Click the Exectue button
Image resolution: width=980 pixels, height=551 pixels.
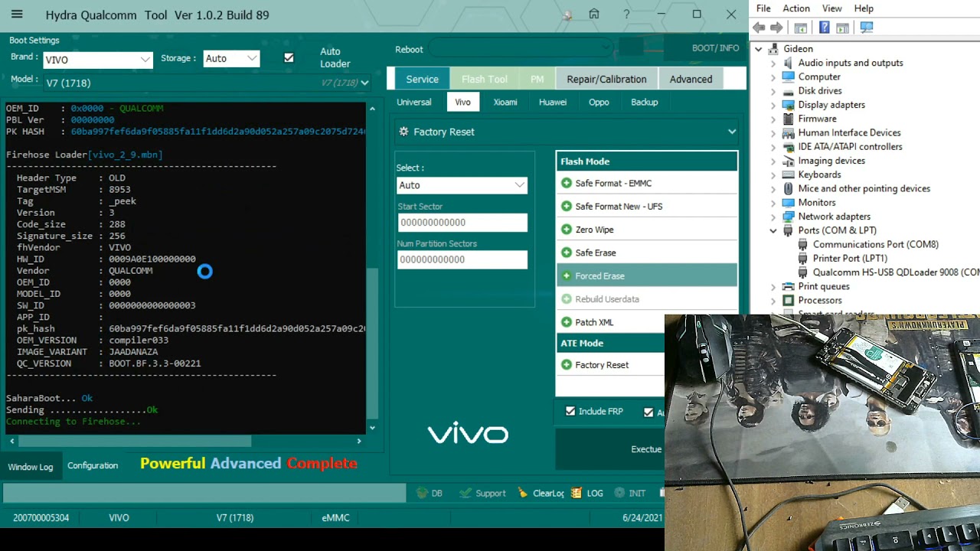(x=646, y=449)
